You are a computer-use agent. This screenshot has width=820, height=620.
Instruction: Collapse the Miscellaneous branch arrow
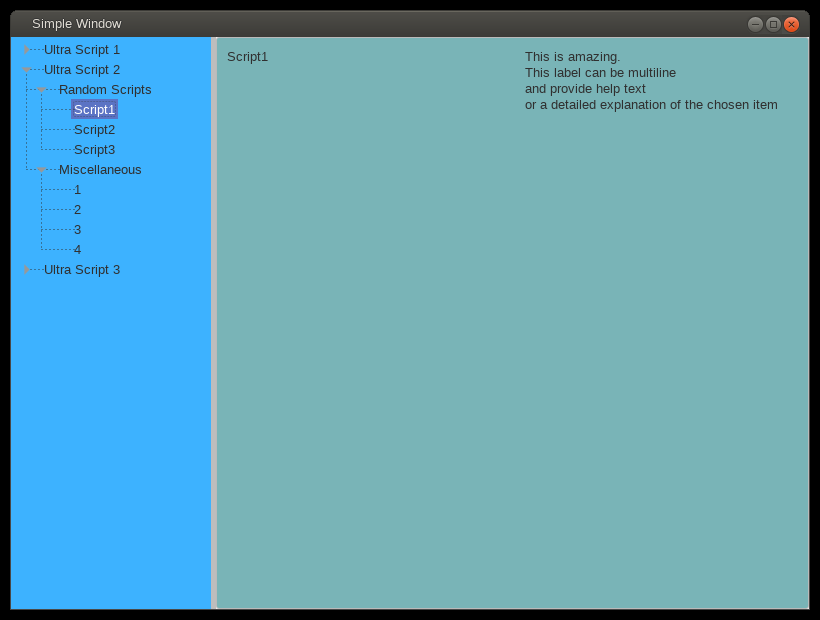(42, 170)
